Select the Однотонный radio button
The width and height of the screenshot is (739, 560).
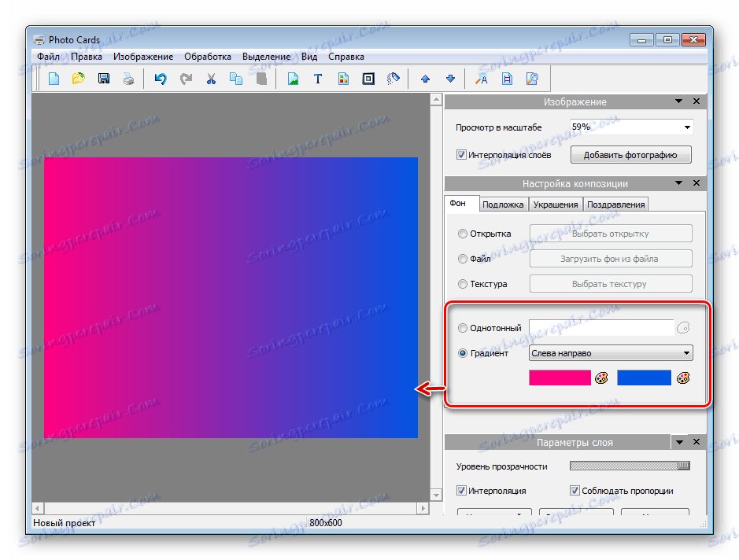coord(462,328)
